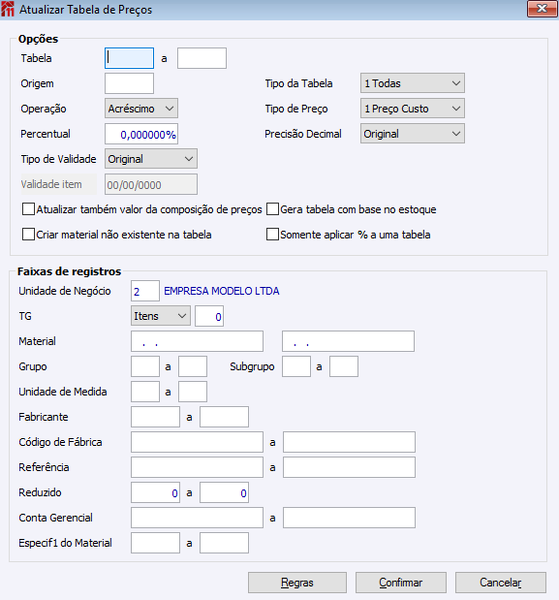
Task: Click the second Reduzido range field
Action: [224, 492]
